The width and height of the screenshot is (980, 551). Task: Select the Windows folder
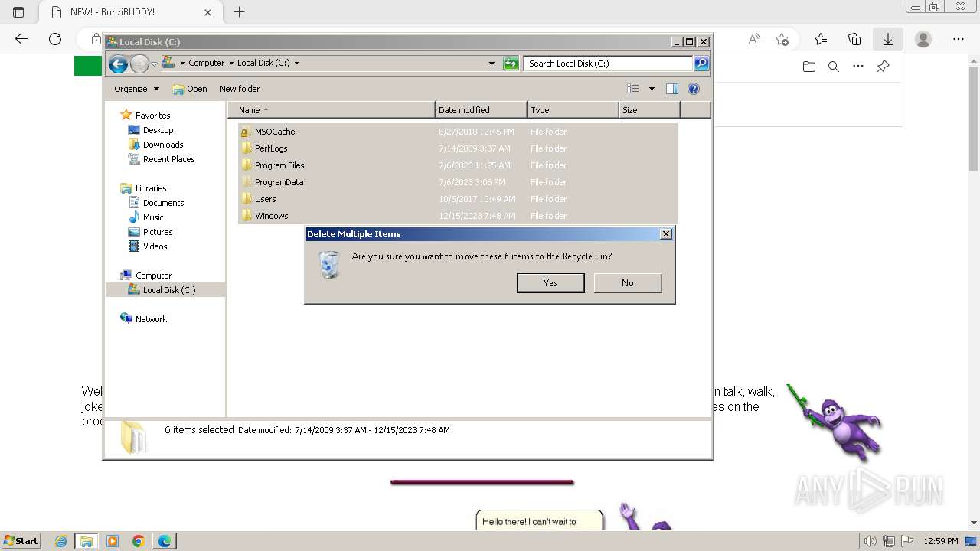coord(458,216)
